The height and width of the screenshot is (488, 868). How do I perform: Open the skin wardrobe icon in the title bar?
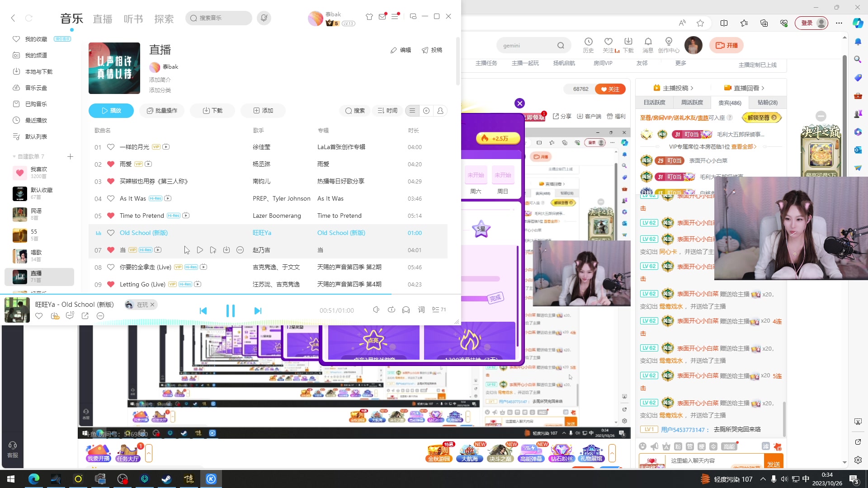click(x=369, y=17)
